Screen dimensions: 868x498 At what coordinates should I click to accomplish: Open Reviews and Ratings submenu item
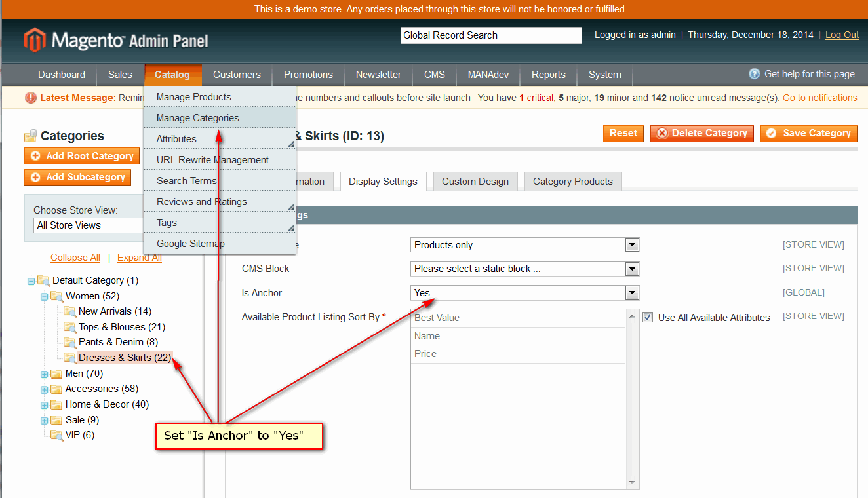(220, 202)
